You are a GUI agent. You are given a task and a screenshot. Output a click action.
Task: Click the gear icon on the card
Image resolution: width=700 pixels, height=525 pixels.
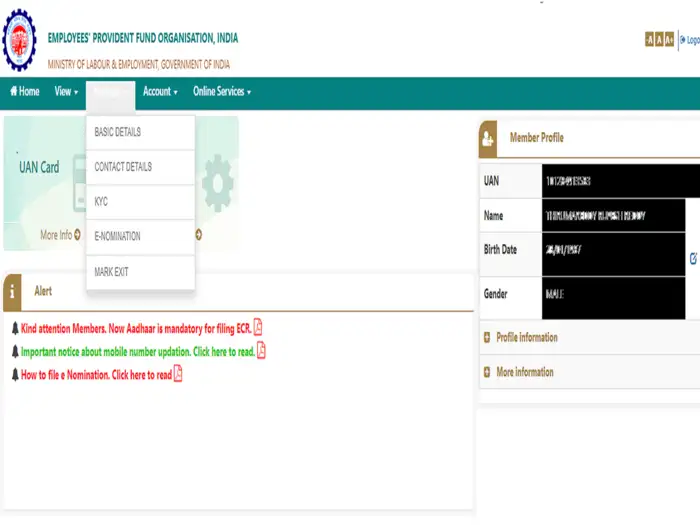(217, 180)
